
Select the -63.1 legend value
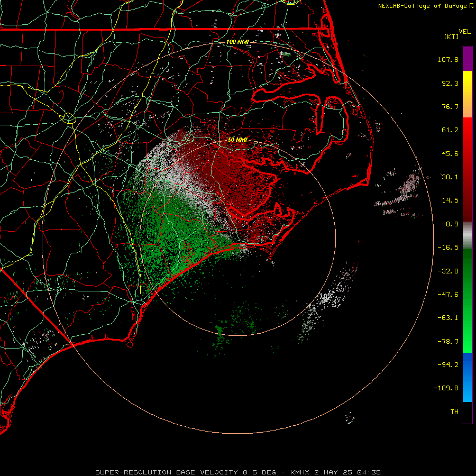448,318
